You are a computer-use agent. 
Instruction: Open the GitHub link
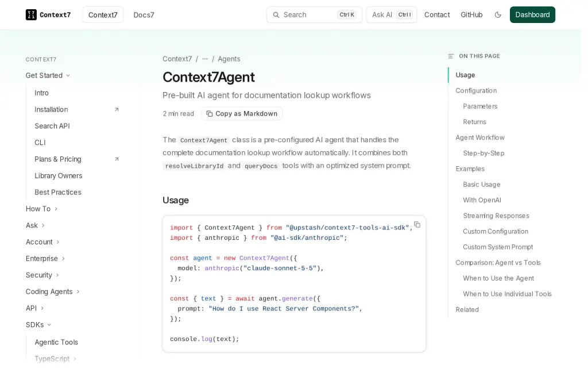tap(471, 14)
